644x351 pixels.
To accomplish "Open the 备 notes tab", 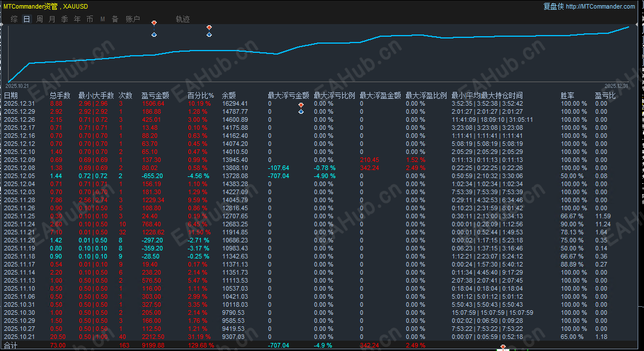I will (115, 19).
